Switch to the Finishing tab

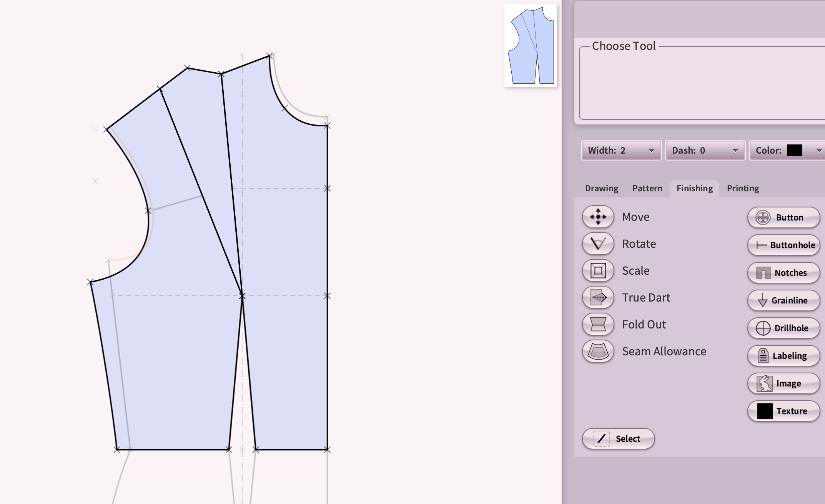[695, 188]
